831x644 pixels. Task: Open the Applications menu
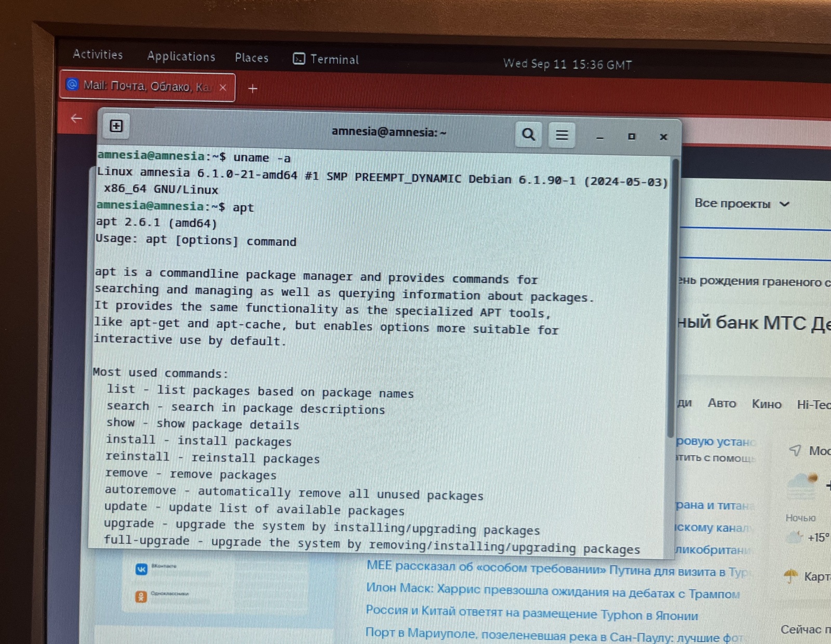[x=181, y=57]
